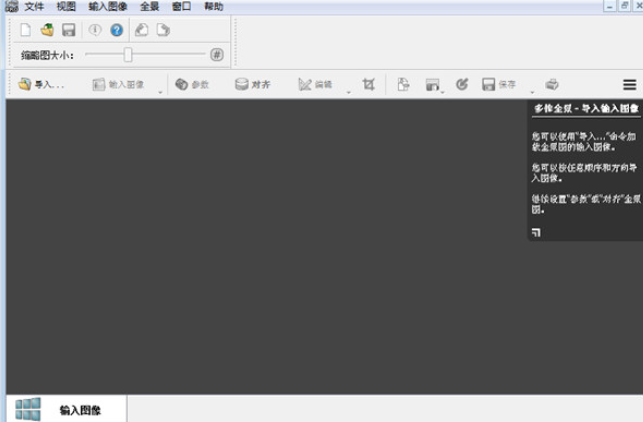Click the 对齐 align button
The width and height of the screenshot is (643, 422).
coord(253,84)
